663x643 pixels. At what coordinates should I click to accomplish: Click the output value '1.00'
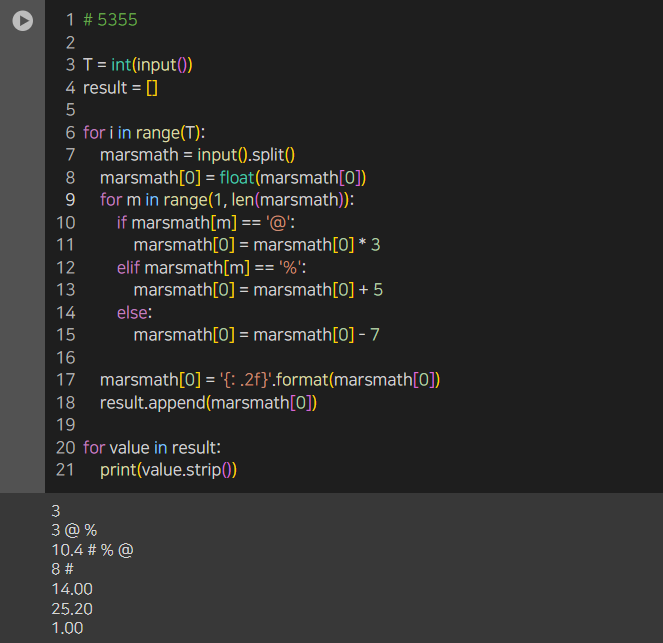pyautogui.click(x=68, y=629)
